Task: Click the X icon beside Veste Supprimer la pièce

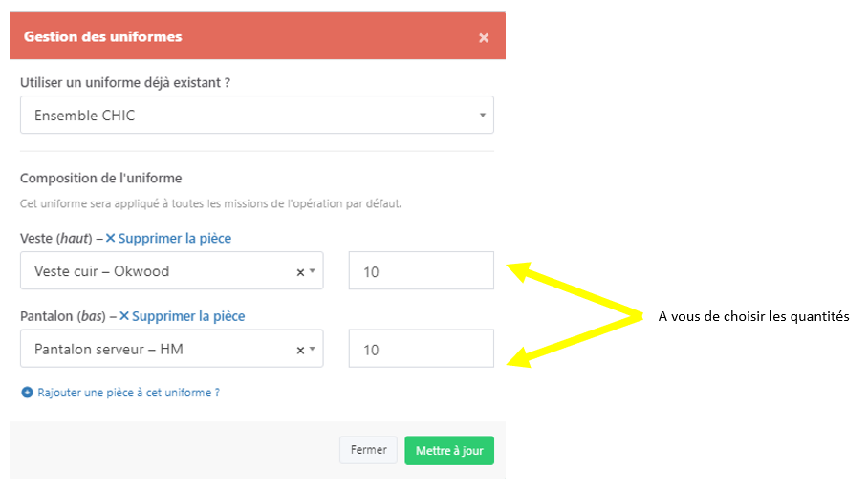Action: tap(110, 238)
